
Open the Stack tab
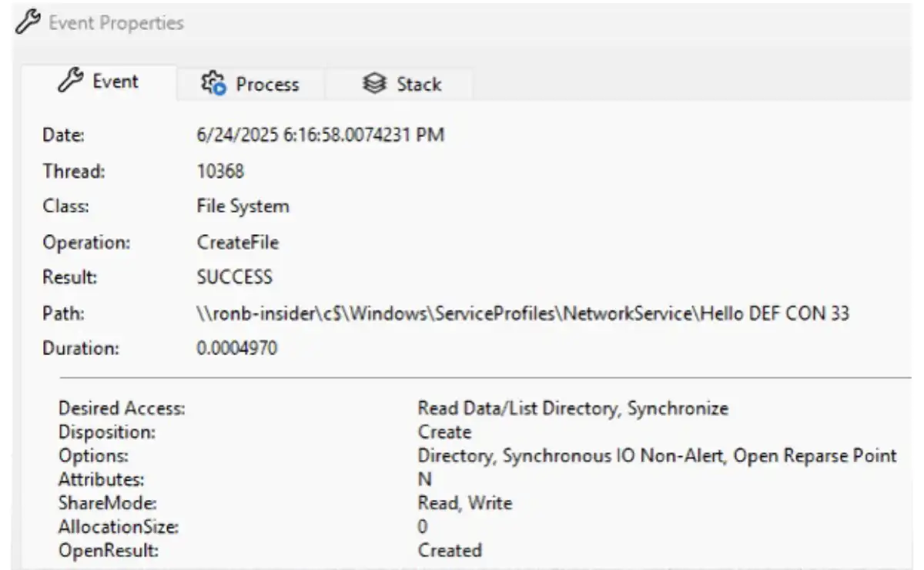[418, 84]
